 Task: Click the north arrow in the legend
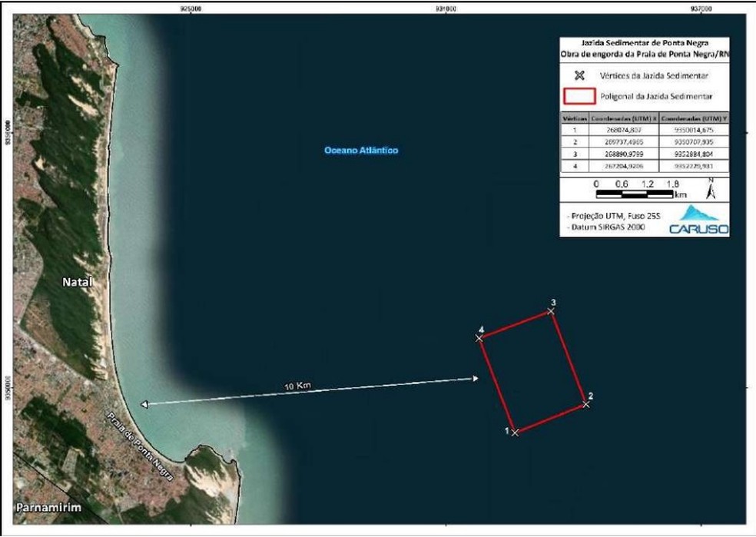tap(711, 188)
